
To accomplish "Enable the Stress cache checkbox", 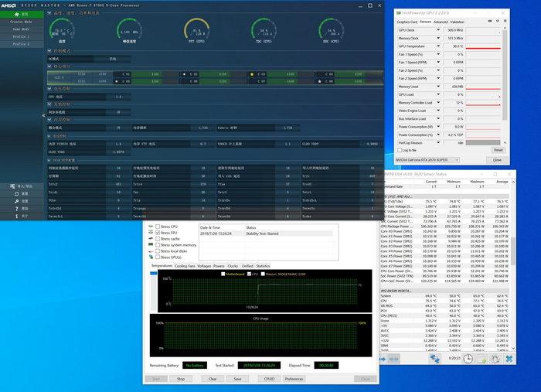I will point(158,239).
